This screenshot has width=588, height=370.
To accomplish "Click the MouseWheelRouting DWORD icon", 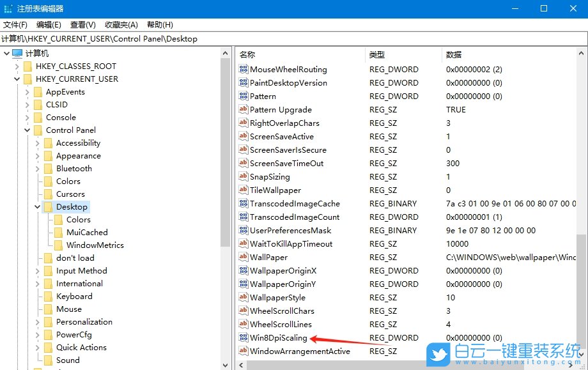I will pyautogui.click(x=244, y=69).
